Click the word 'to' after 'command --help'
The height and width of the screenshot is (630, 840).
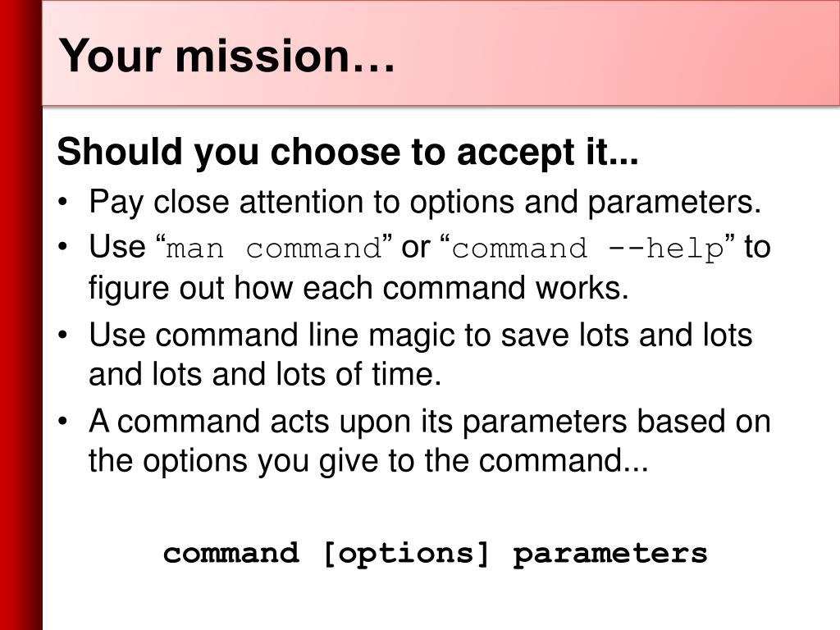(757, 248)
